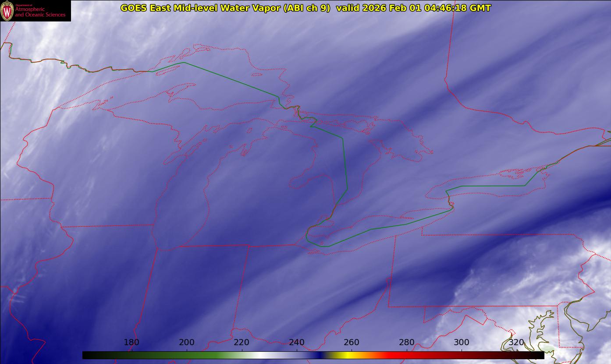The image size is (611, 364).
Task: Select the 260 label on the color scale
Action: (x=352, y=343)
